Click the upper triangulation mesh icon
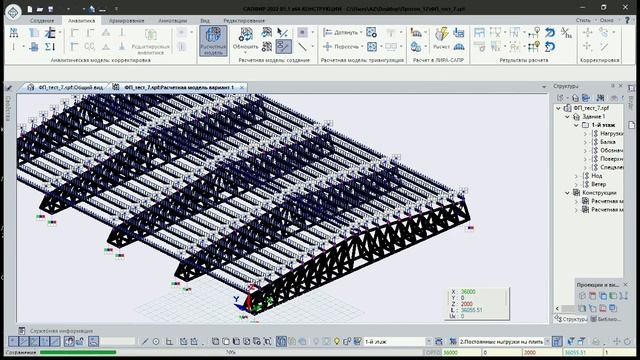Screen dimensions: 640x360 pos(371,32)
